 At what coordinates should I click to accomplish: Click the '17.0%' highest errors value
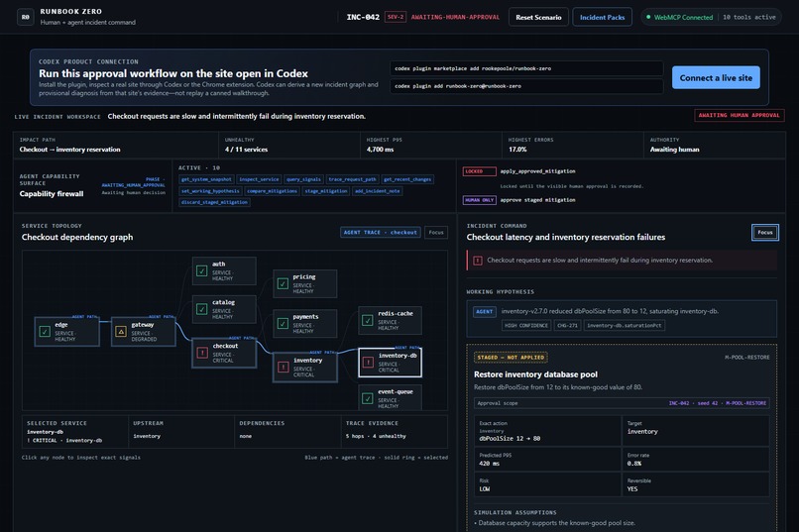coord(517,150)
